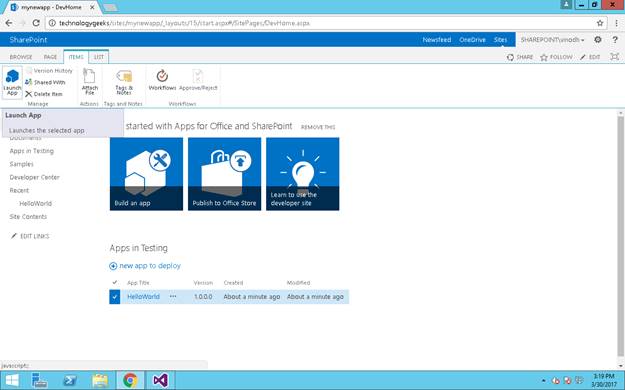Expand the SHAREPOINT user account dropdown
The image size is (625, 390).
[552, 40]
